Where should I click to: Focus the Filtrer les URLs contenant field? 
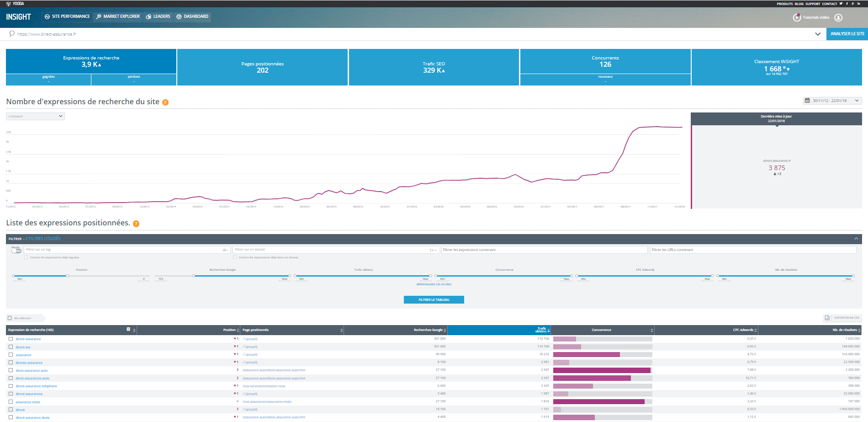tap(753, 250)
